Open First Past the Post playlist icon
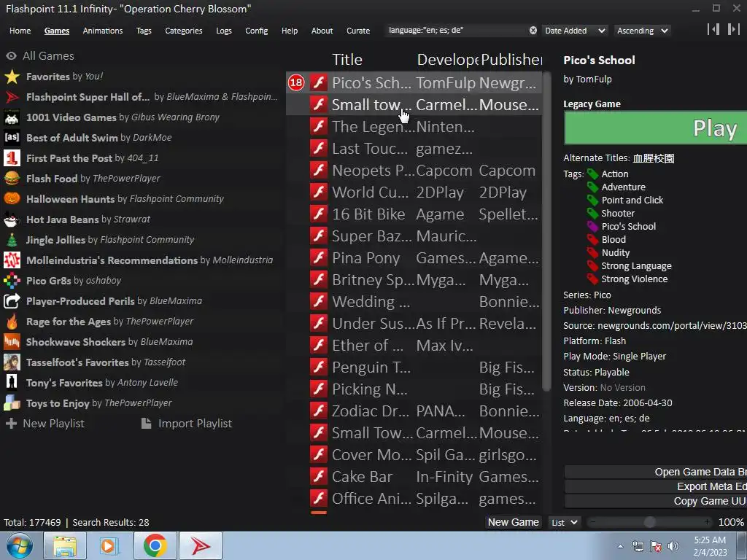This screenshot has height=560, width=747. tap(12, 158)
